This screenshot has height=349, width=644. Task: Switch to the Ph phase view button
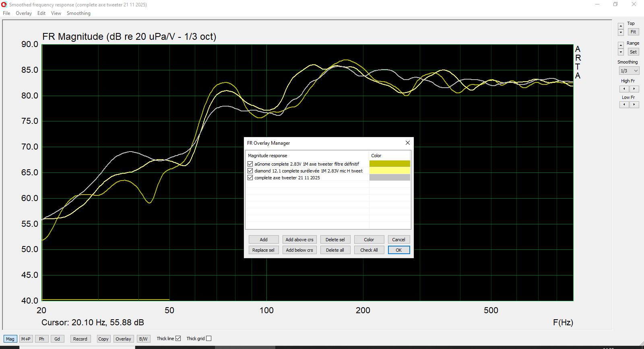(x=41, y=339)
